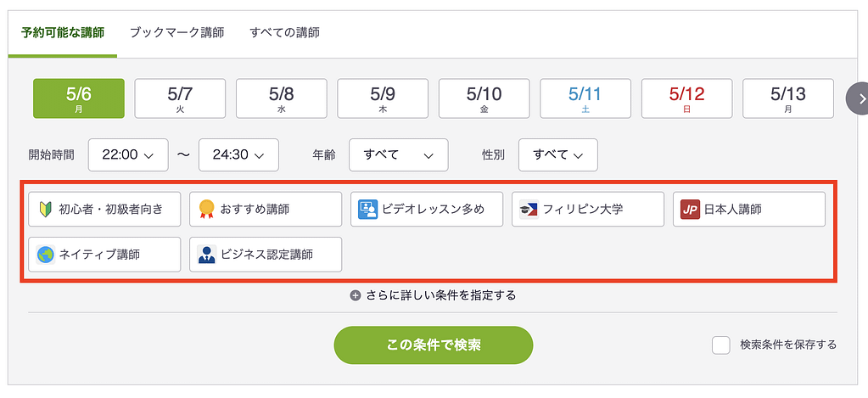Expand the gender (性別) dropdown

tap(557, 155)
